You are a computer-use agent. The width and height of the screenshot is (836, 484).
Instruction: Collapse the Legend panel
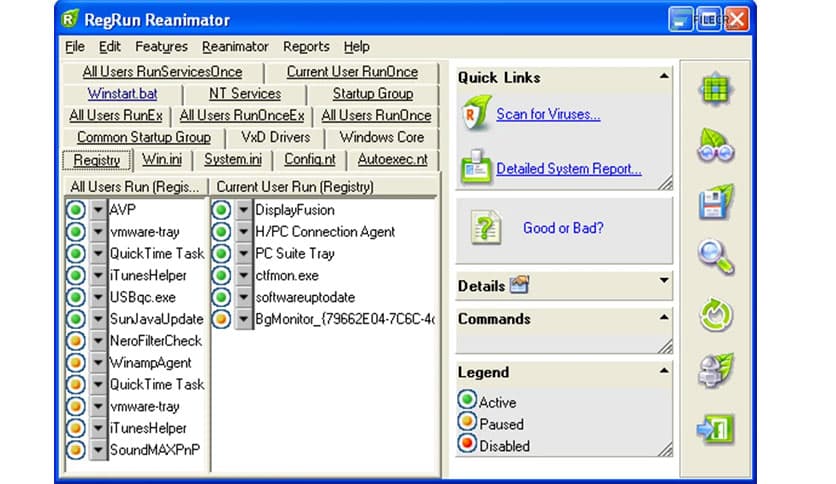[x=664, y=370]
